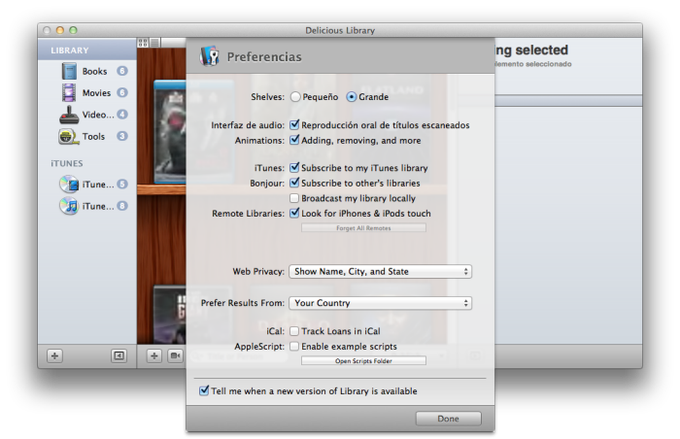The image size is (680, 439).
Task: Uncheck Subscribe to my iTunes library
Action: point(294,167)
